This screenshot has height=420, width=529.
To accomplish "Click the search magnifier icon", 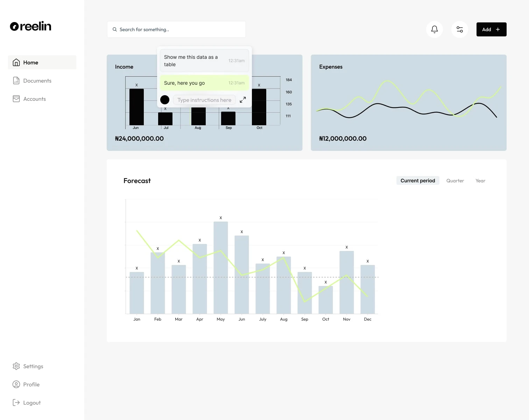I will point(115,29).
